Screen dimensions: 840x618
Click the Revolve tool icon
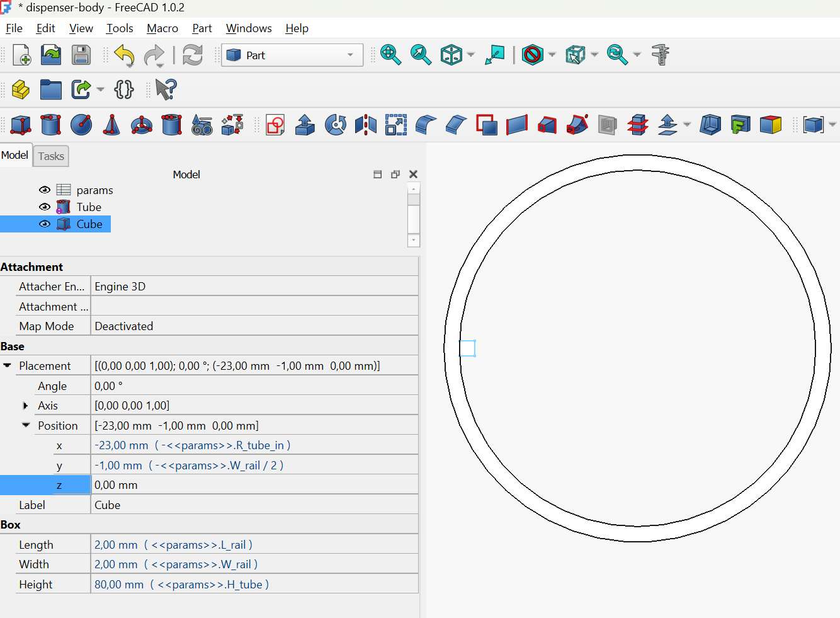[336, 125]
